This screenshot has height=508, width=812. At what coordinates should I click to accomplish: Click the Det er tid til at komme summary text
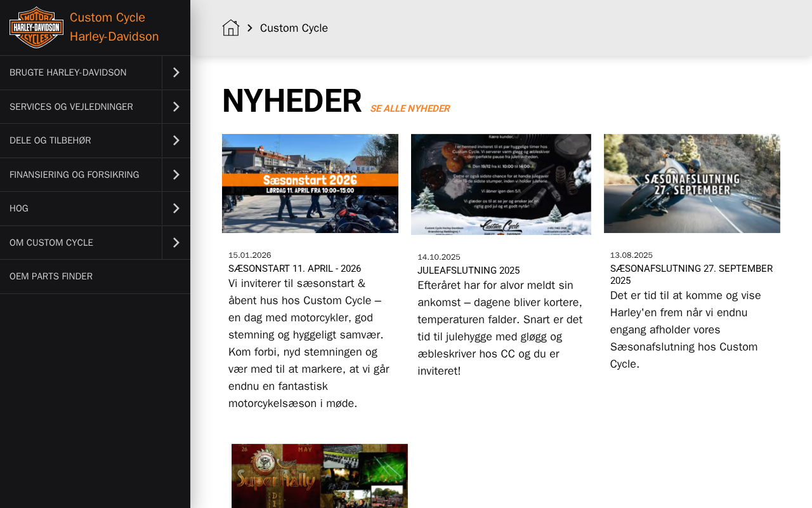click(684, 330)
